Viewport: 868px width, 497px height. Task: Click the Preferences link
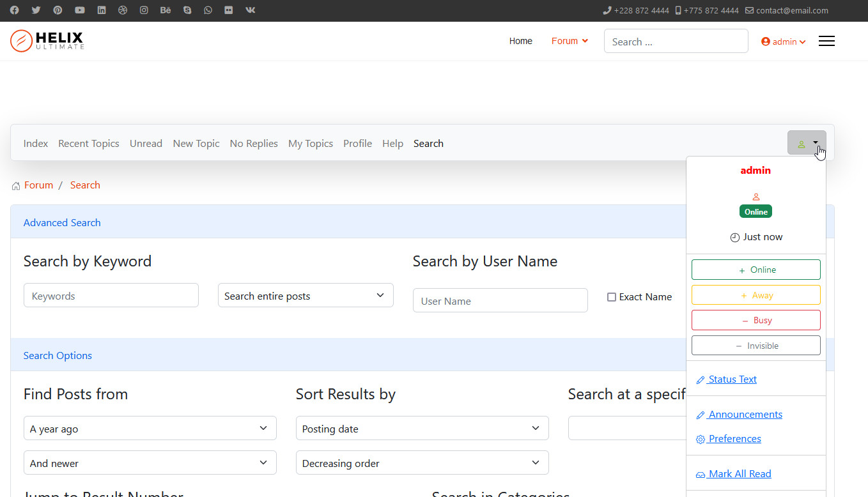click(734, 439)
